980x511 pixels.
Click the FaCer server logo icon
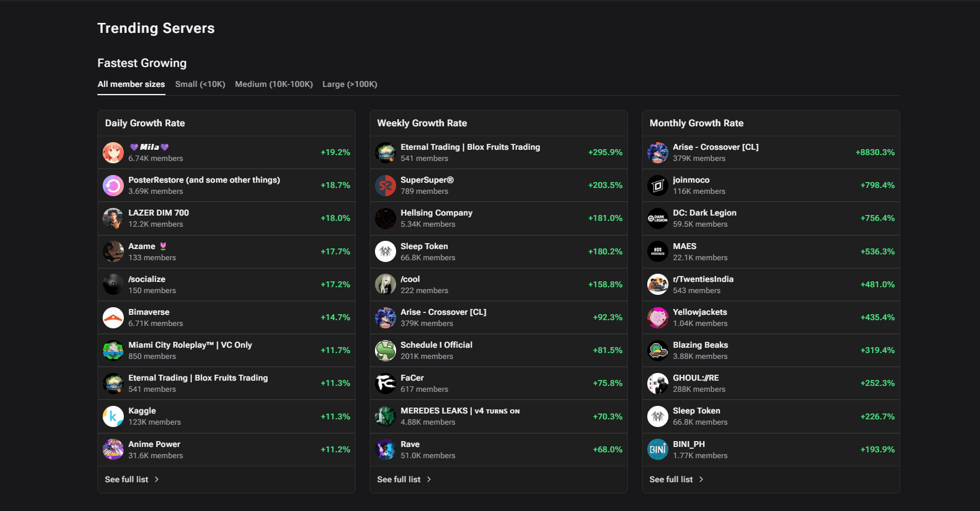[x=386, y=384]
